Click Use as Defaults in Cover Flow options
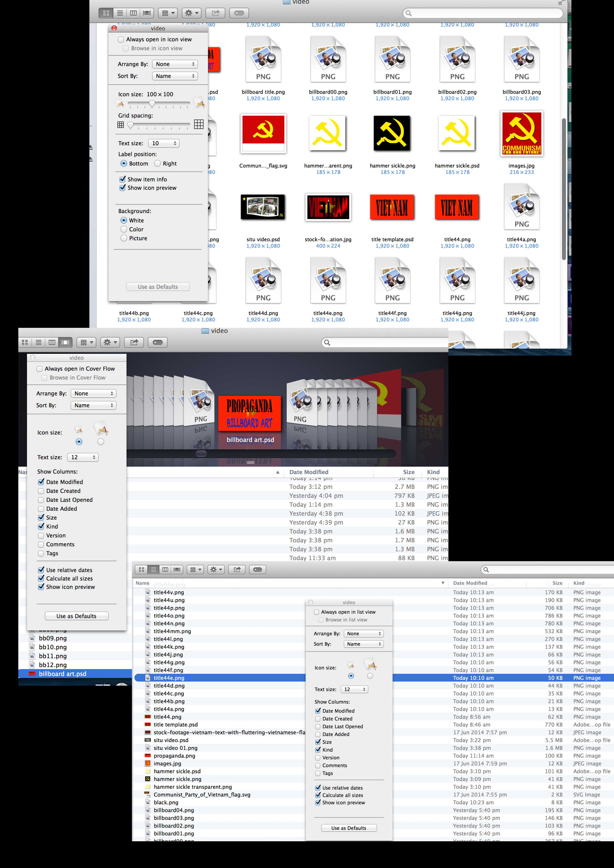The width and height of the screenshot is (614, 868). [77, 616]
